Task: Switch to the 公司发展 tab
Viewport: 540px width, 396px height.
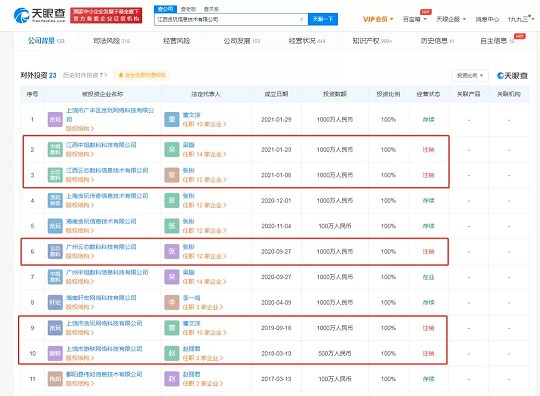Action: [241, 41]
